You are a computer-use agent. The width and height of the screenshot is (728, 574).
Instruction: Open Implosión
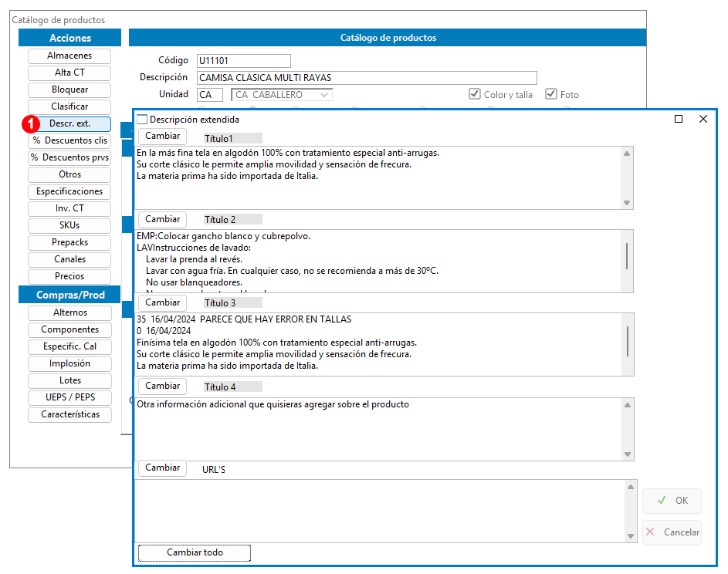(x=69, y=363)
